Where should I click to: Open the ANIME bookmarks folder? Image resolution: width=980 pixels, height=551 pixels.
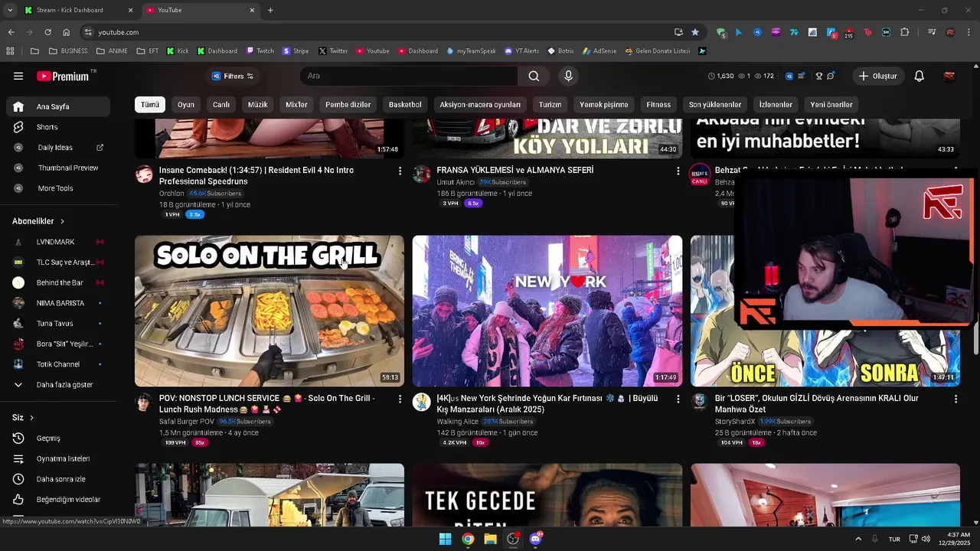tap(112, 51)
